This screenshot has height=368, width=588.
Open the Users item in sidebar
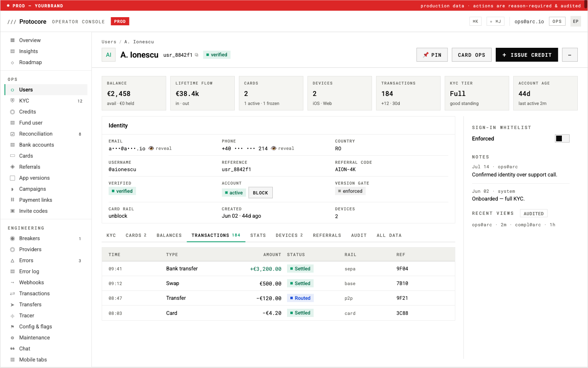[46, 90]
